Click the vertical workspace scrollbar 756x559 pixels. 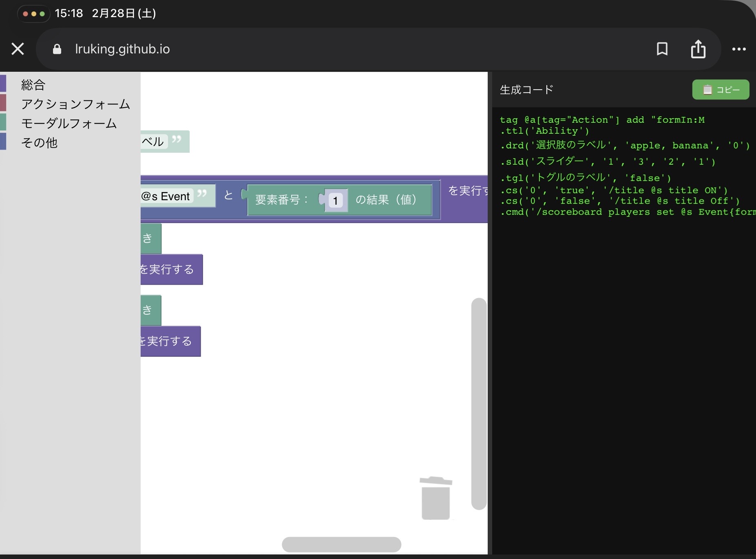click(x=479, y=404)
